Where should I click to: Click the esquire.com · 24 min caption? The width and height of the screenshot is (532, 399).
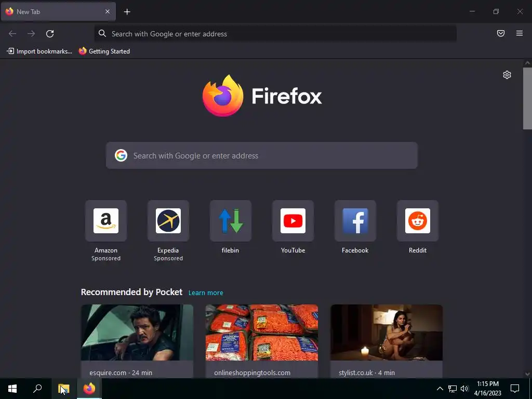pyautogui.click(x=121, y=373)
